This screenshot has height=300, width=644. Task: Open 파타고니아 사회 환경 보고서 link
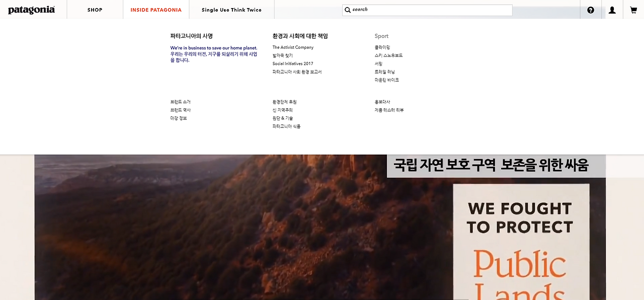click(x=297, y=72)
